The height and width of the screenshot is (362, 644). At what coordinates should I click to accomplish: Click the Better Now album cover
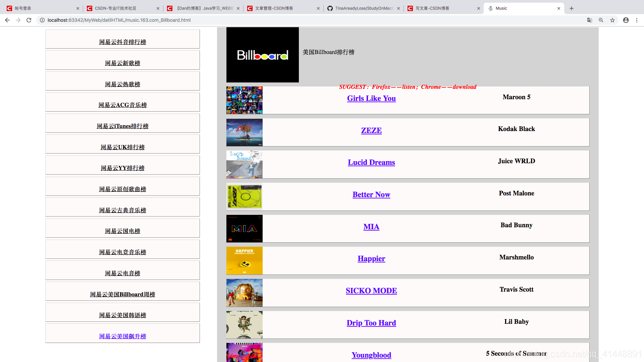[x=245, y=196]
